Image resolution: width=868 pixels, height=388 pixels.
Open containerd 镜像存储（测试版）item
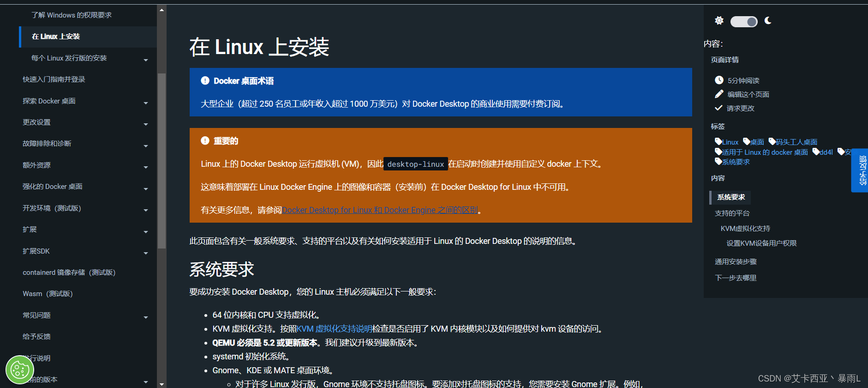69,273
